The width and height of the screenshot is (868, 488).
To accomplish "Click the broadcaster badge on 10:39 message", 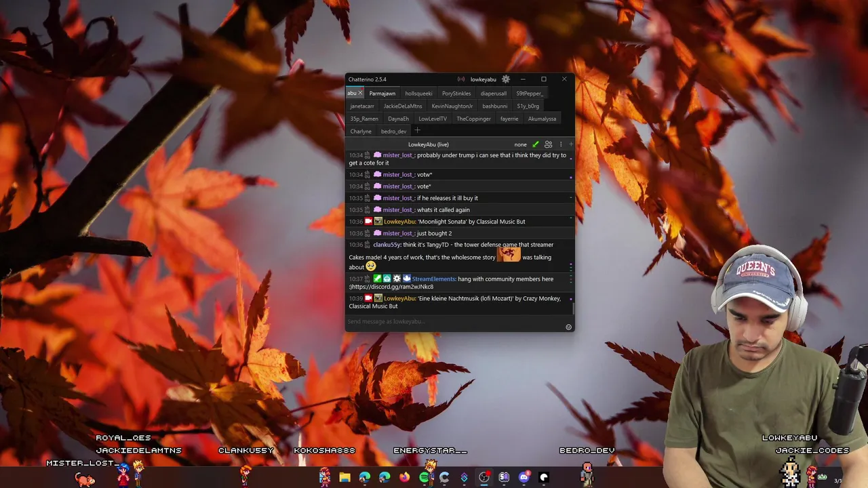I will pyautogui.click(x=369, y=298).
